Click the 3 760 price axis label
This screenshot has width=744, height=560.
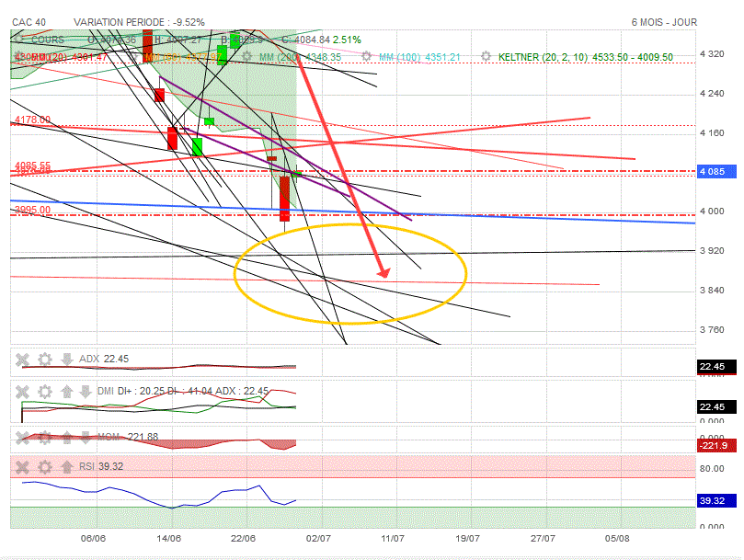(712, 330)
